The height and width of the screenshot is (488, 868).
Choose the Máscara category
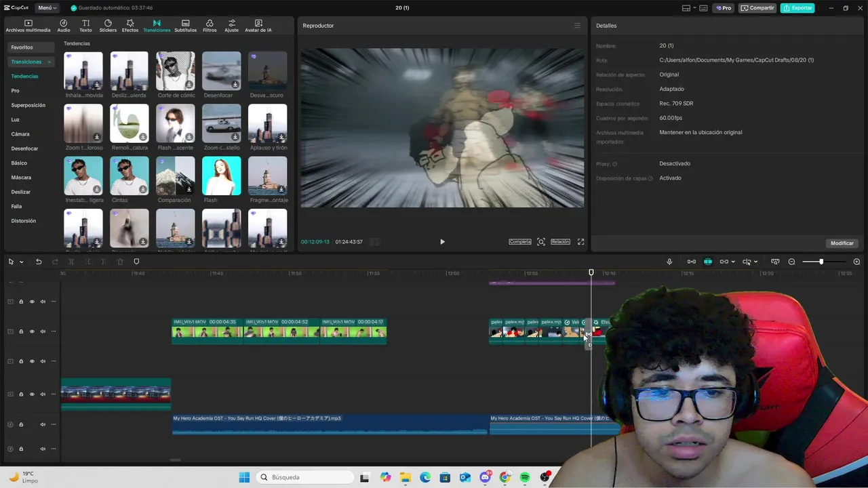[21, 178]
